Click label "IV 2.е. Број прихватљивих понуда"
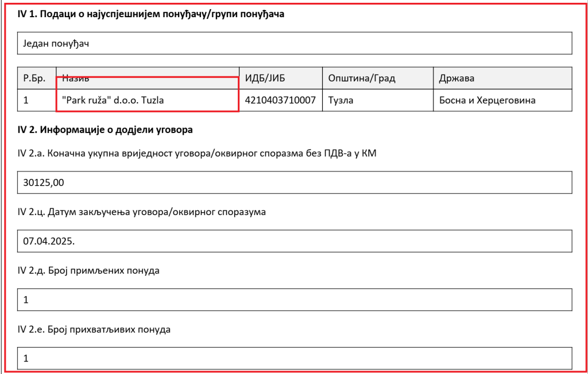 pos(94,329)
